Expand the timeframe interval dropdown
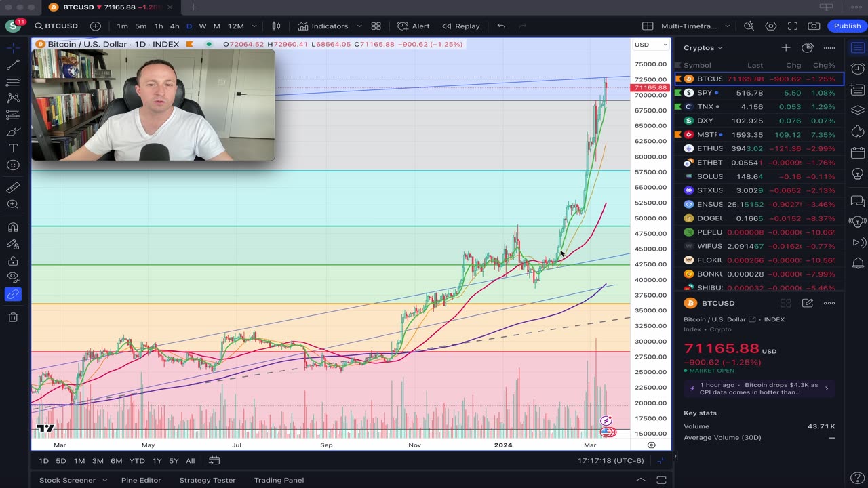The image size is (868, 488). coord(254,26)
